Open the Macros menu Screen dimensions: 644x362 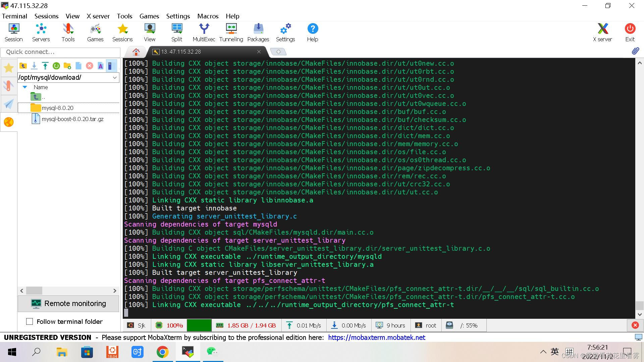[x=208, y=16]
